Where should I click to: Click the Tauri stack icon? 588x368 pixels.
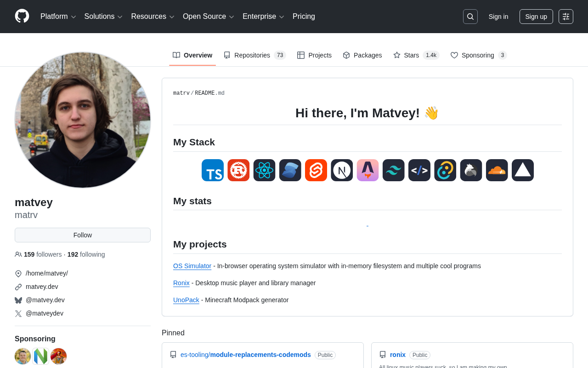445,170
